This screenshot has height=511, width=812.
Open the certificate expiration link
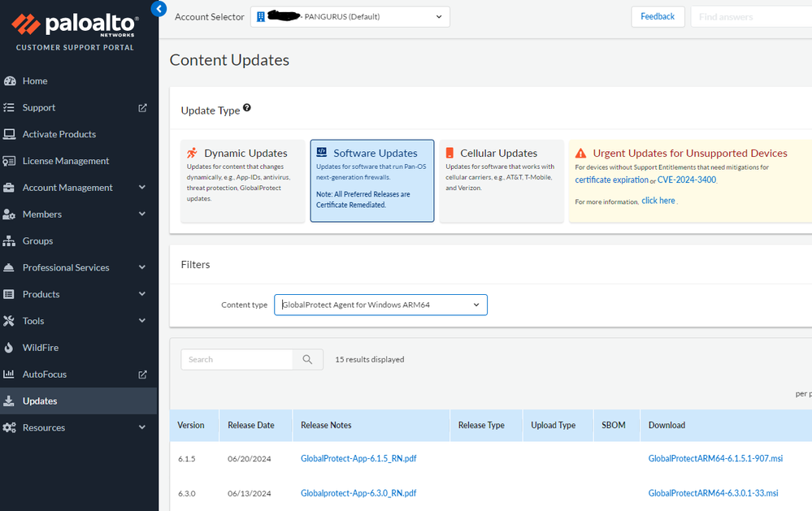(x=611, y=180)
